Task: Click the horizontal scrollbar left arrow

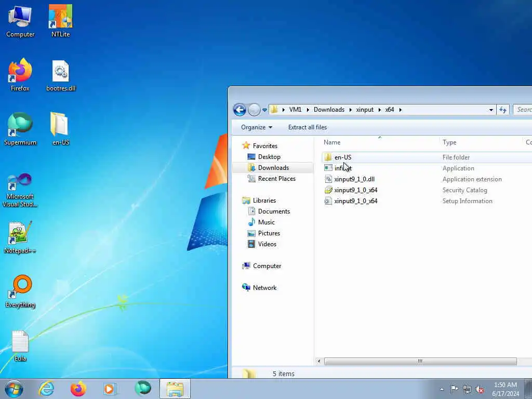Action: pos(318,361)
